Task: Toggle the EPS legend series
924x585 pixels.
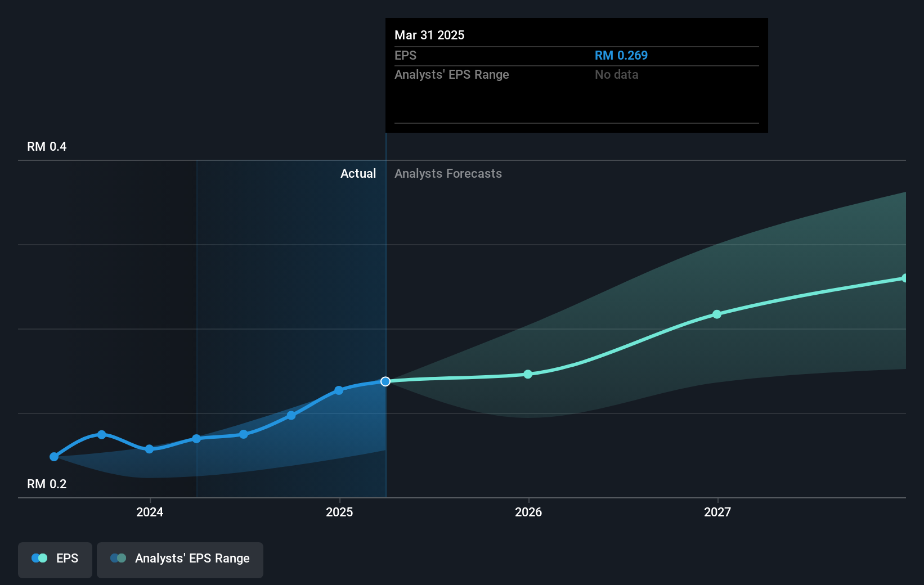Action: 55,560
